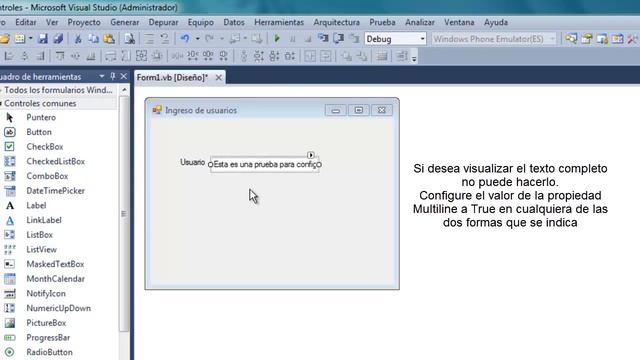Click the Add New Item icon
The height and width of the screenshot is (360, 640).
[20, 39]
